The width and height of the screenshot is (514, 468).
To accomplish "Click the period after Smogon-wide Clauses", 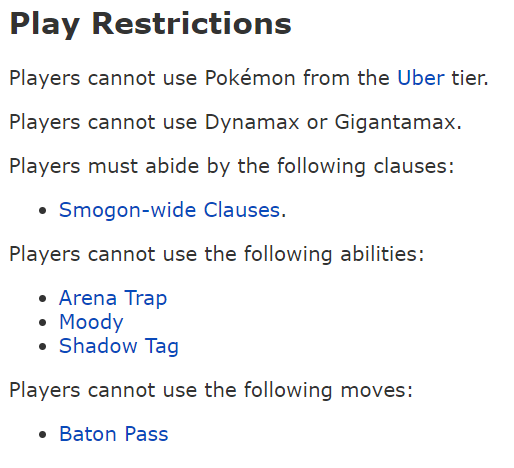I will click(283, 216).
